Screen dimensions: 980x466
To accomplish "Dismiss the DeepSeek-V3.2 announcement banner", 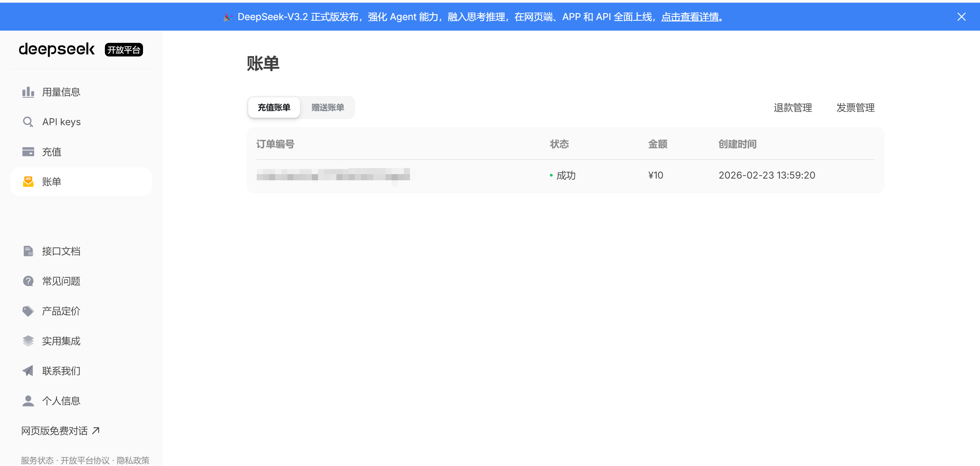I will (x=961, y=17).
